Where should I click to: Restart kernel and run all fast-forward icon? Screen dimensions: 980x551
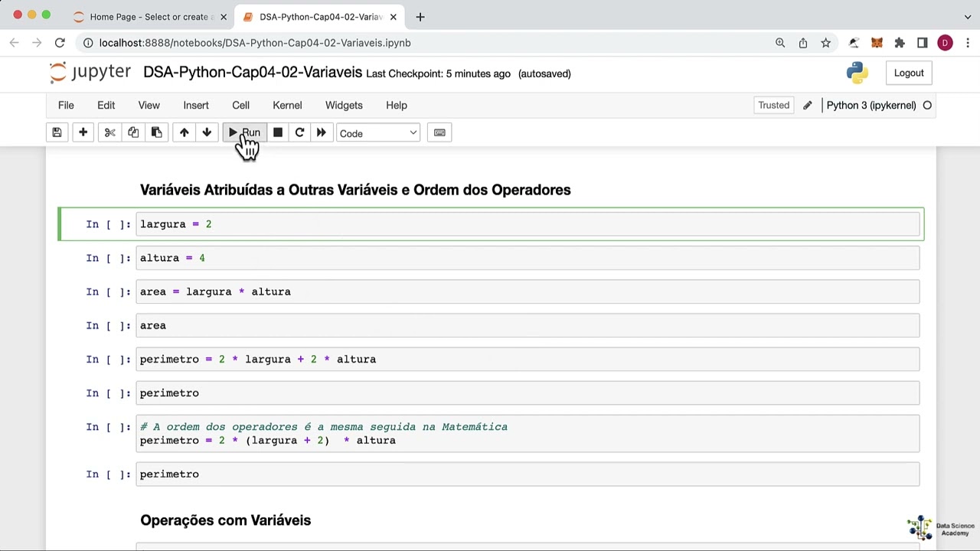(x=321, y=133)
